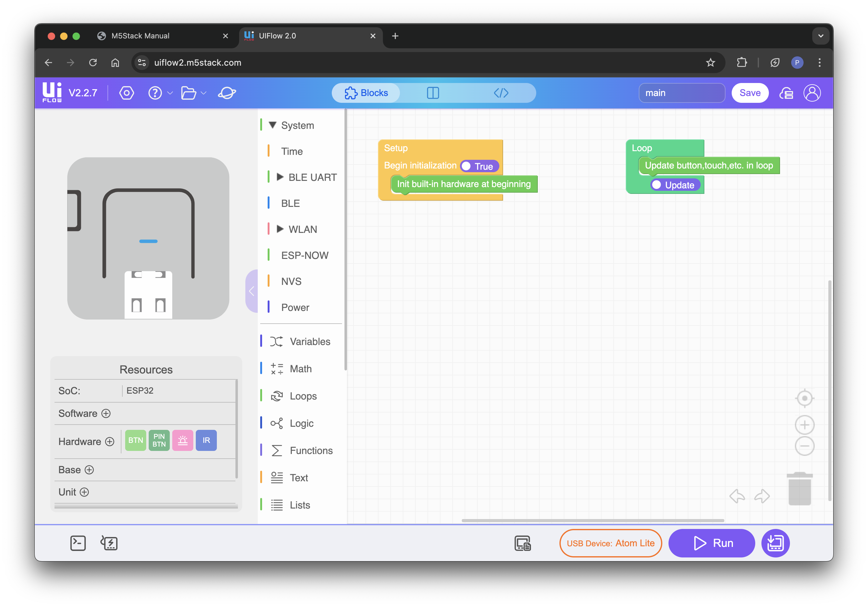868x607 pixels.
Task: Add a Base resource
Action: pyautogui.click(x=89, y=470)
